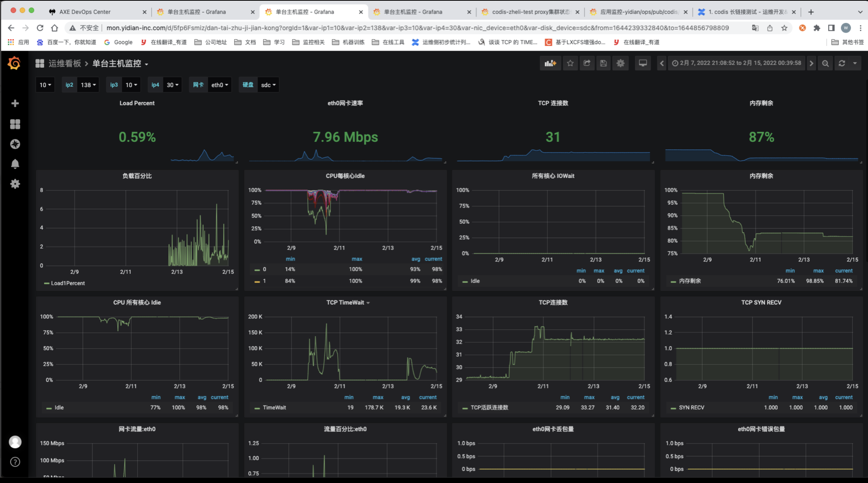The width and height of the screenshot is (868, 483).
Task: Open Explore compass icon in sidebar
Action: [x=15, y=144]
